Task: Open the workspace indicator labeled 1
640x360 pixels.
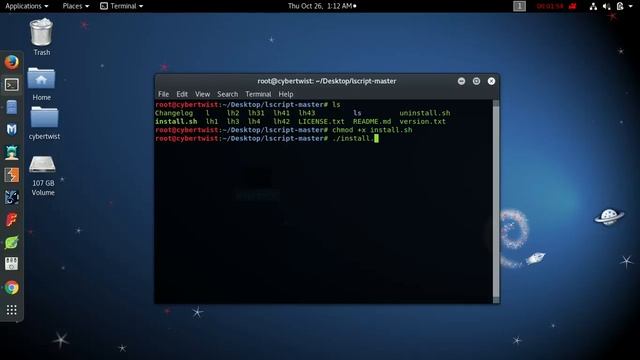Action: [519, 6]
